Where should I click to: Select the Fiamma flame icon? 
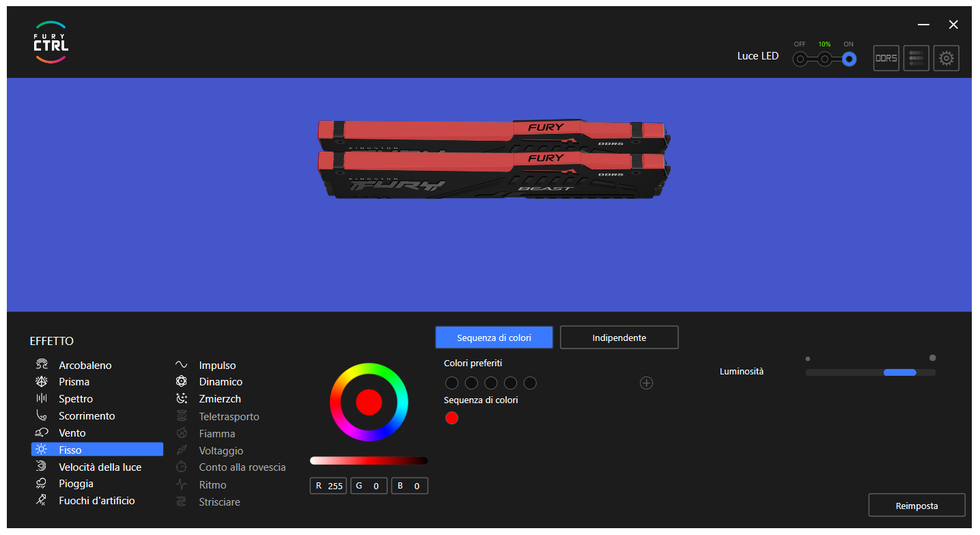[182, 433]
